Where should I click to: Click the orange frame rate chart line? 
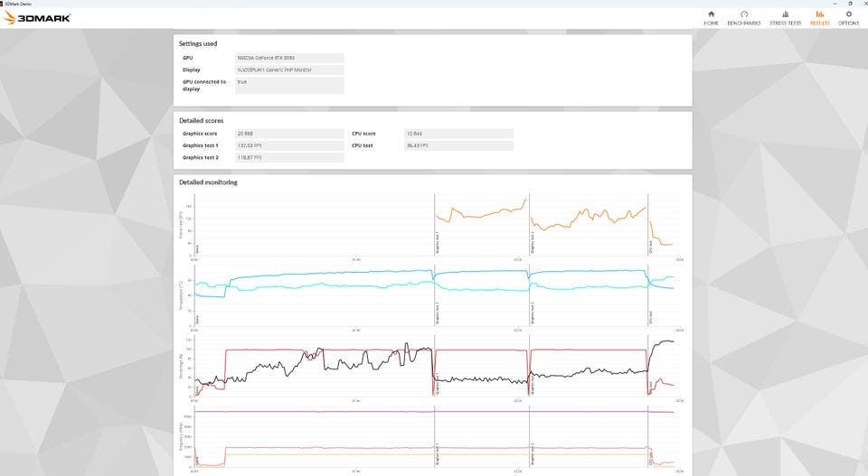tap(479, 215)
